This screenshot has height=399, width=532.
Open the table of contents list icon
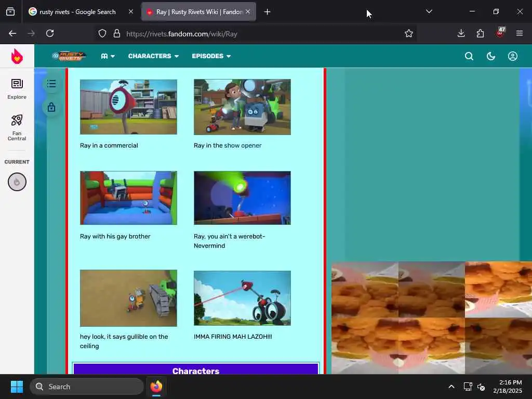tap(51, 84)
